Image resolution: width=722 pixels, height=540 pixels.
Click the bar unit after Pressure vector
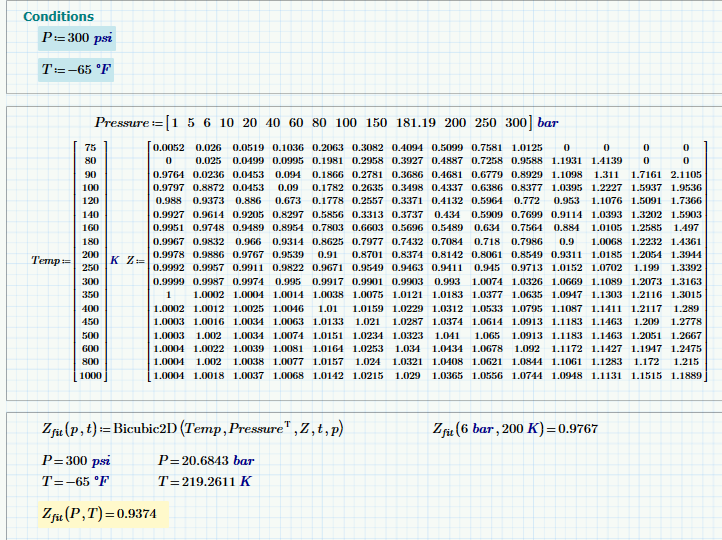point(548,123)
